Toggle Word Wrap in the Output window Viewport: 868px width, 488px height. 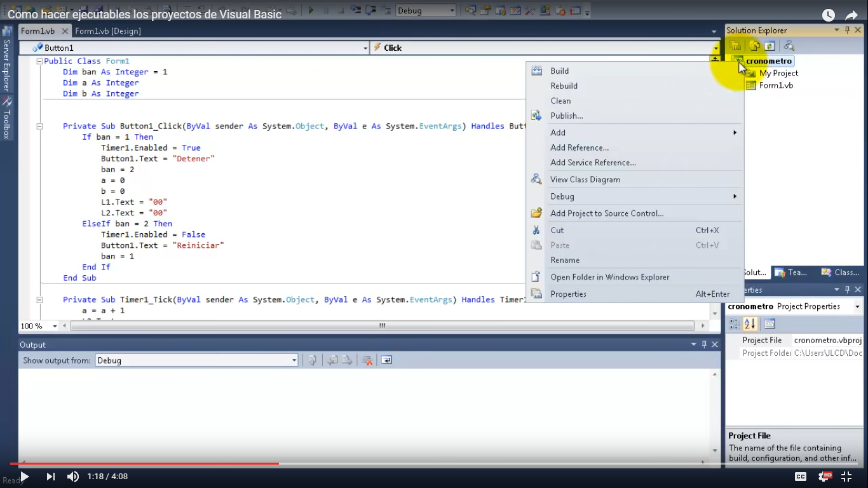pos(386,360)
